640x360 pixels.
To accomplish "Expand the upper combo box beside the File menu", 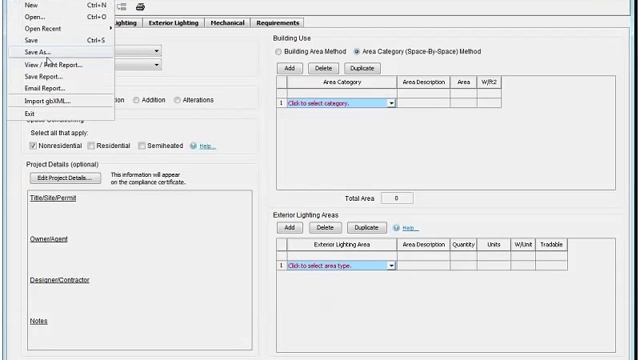I will click(156, 51).
